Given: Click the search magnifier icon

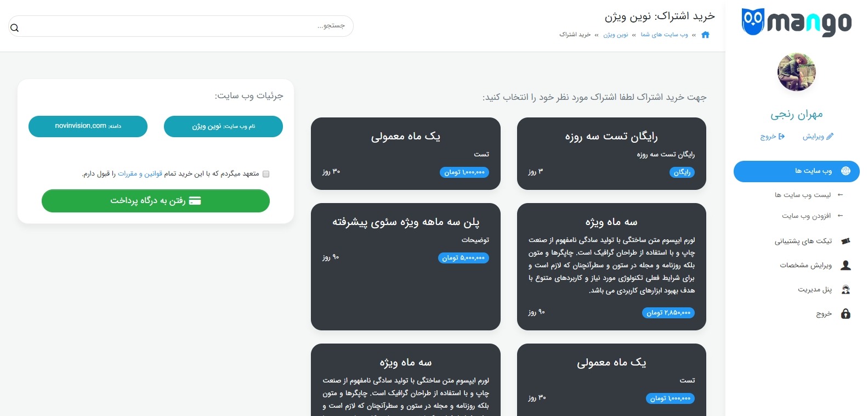Looking at the screenshot, I should click(15, 28).
